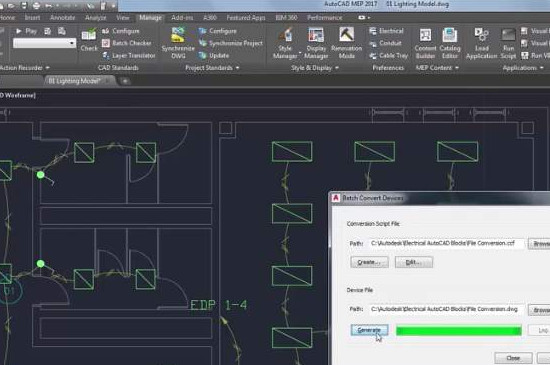This screenshot has height=365, width=550.
Task: Expand the Action Recorder panel
Action: [x=24, y=68]
